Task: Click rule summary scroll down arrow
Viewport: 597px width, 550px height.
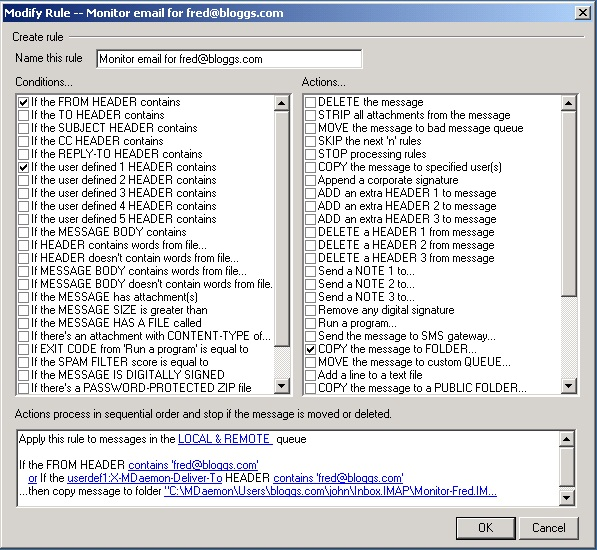Action: click(567, 497)
